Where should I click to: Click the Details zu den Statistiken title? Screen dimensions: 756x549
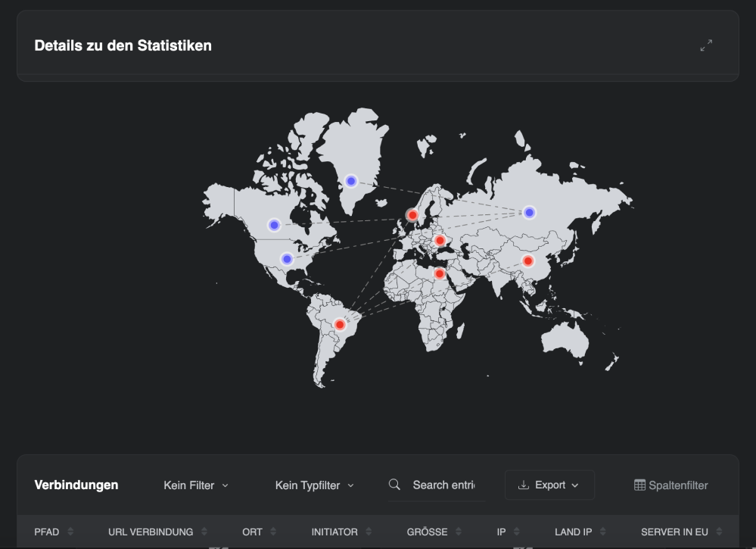coord(123,45)
